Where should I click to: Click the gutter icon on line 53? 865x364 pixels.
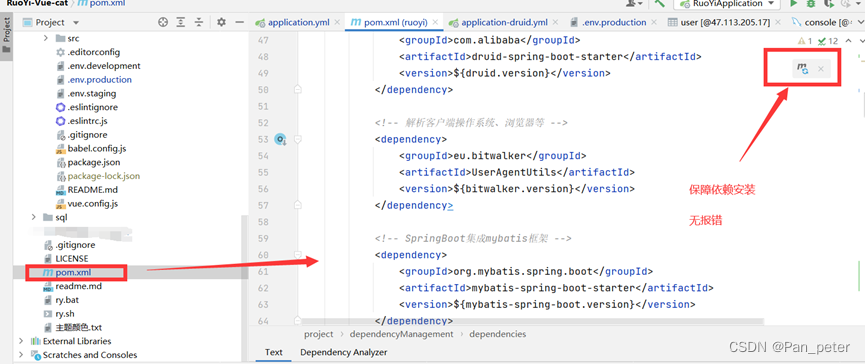click(x=281, y=140)
